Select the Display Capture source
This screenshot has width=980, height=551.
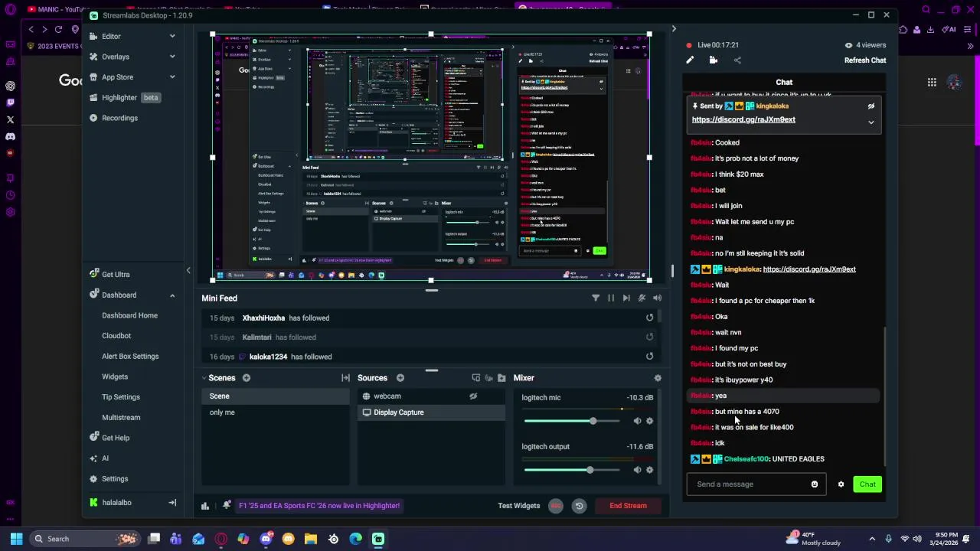[x=432, y=412]
